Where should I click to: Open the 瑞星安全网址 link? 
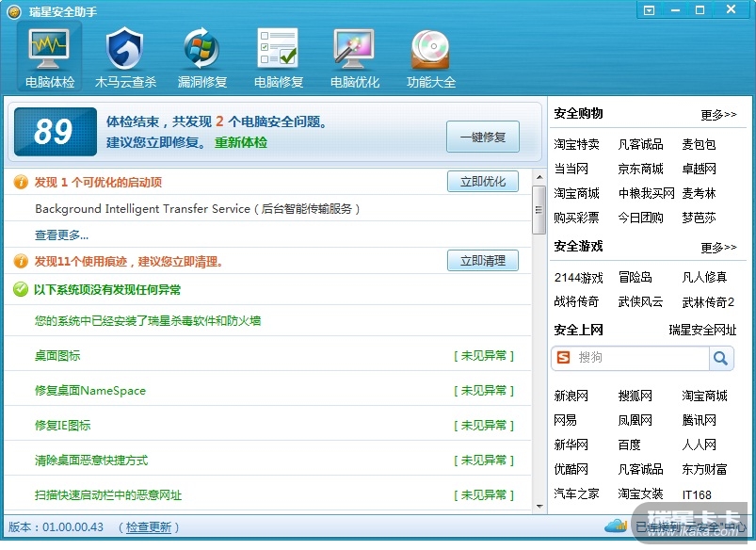[x=702, y=330]
